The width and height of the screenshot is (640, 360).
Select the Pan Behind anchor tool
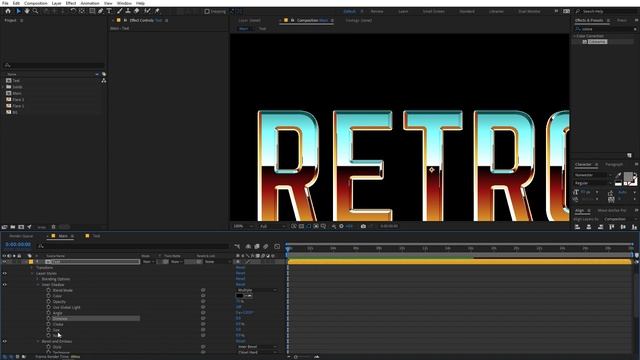[x=82, y=11]
